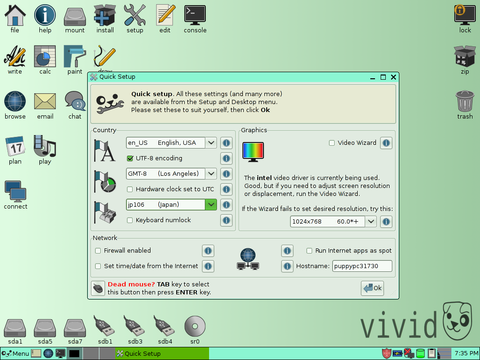480x360 pixels.
Task: Click the Ok button in Quick Setup
Action: click(372, 288)
